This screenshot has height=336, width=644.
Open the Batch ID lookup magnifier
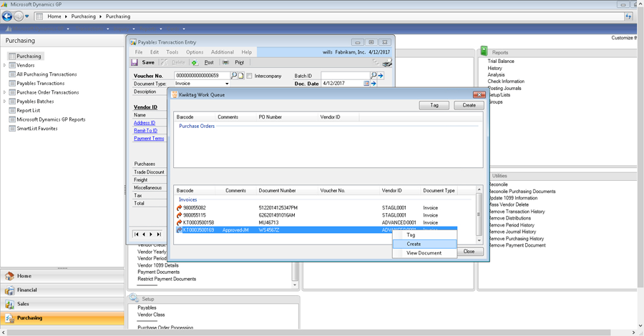374,76
